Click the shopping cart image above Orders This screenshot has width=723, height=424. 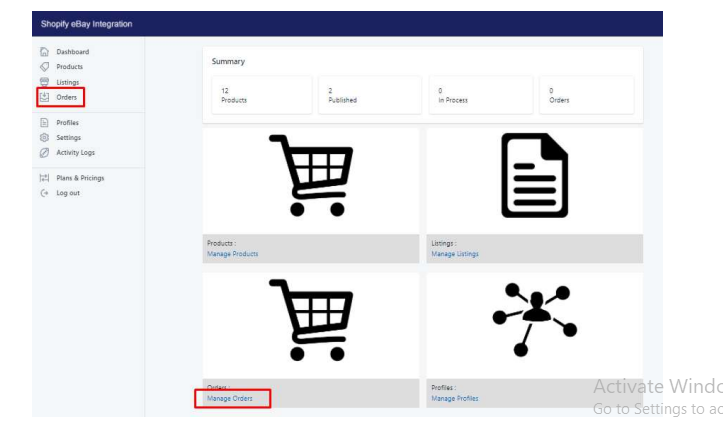311,320
